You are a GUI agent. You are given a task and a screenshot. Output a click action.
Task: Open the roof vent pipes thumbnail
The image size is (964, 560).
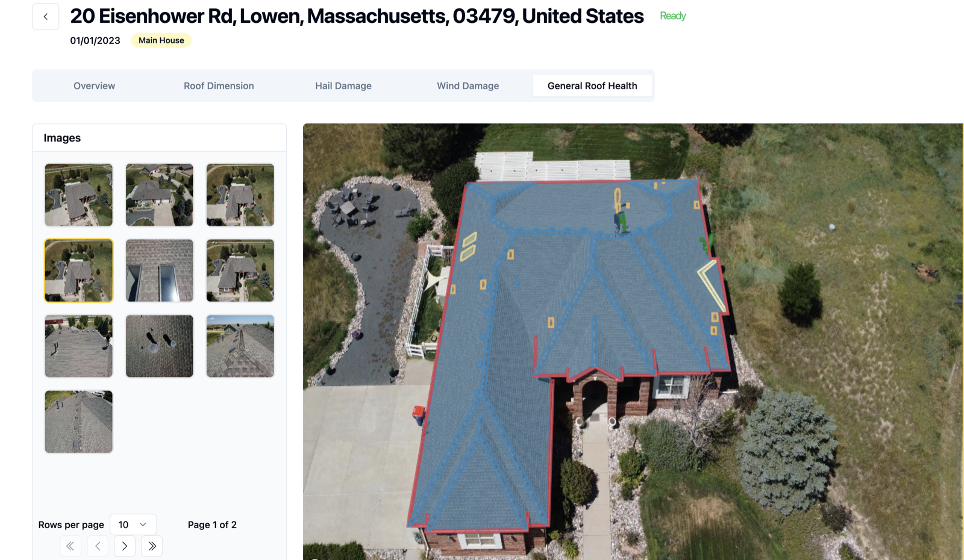coord(160,346)
